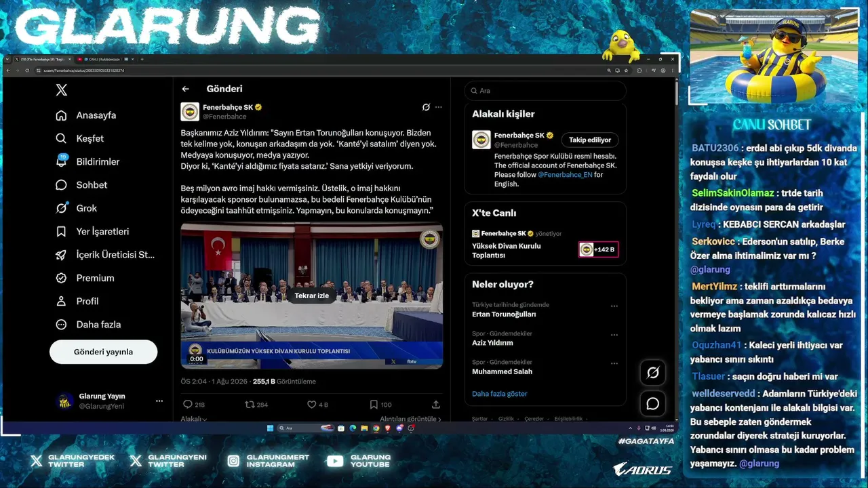Repost the Fenerbahçe post
Image resolution: width=868 pixels, height=488 pixels.
250,405
